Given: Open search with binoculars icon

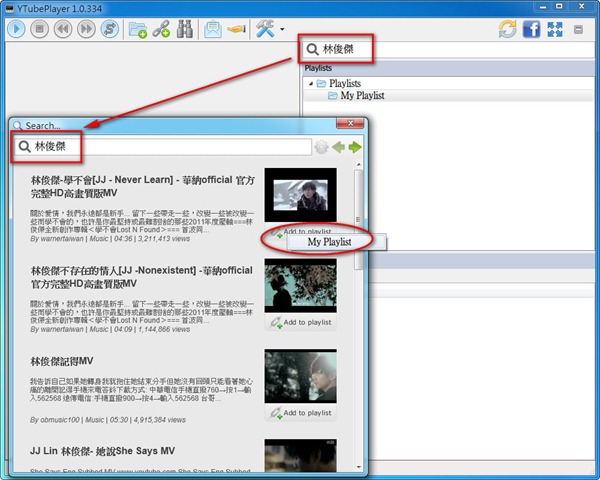Looking at the screenshot, I should pyautogui.click(x=184, y=29).
